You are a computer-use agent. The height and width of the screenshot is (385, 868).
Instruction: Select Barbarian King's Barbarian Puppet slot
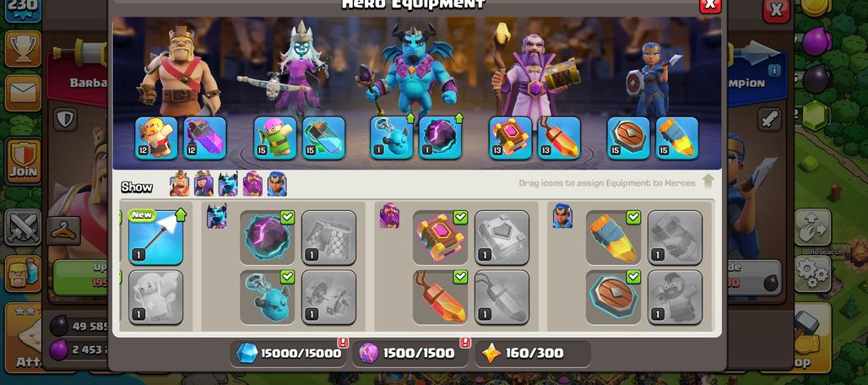pyautogui.click(x=157, y=138)
